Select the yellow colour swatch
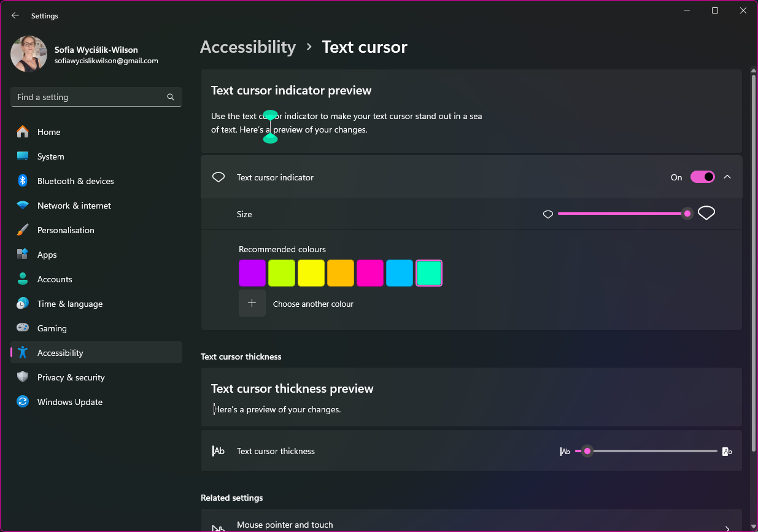This screenshot has height=532, width=758. [x=311, y=273]
